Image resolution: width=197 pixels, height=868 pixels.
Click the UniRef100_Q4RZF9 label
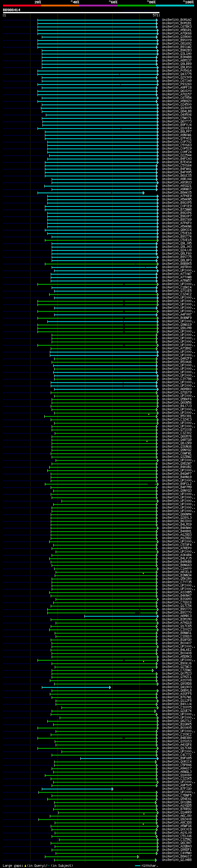coord(177,358)
